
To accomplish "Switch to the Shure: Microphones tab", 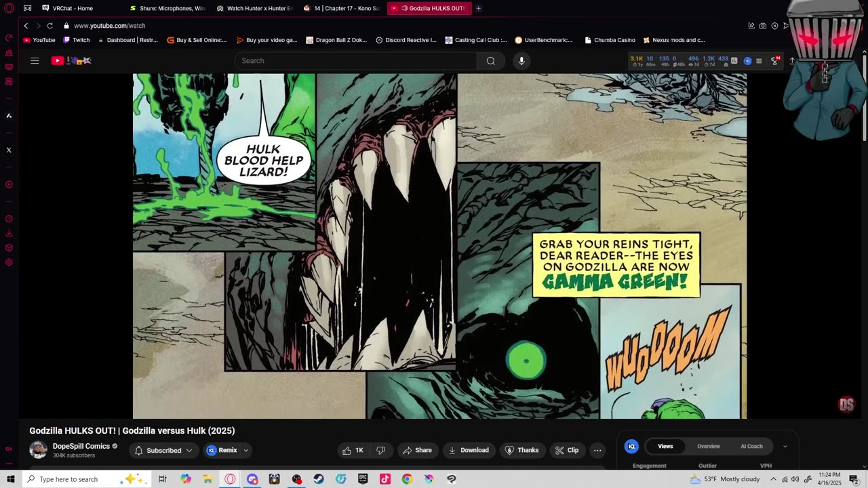I will pos(167,8).
